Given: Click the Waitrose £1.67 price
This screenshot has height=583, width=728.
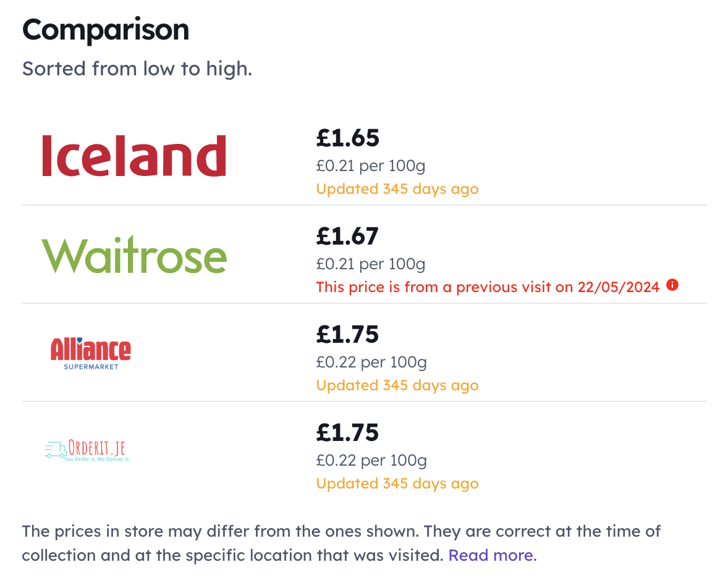Looking at the screenshot, I should pyautogui.click(x=347, y=237).
